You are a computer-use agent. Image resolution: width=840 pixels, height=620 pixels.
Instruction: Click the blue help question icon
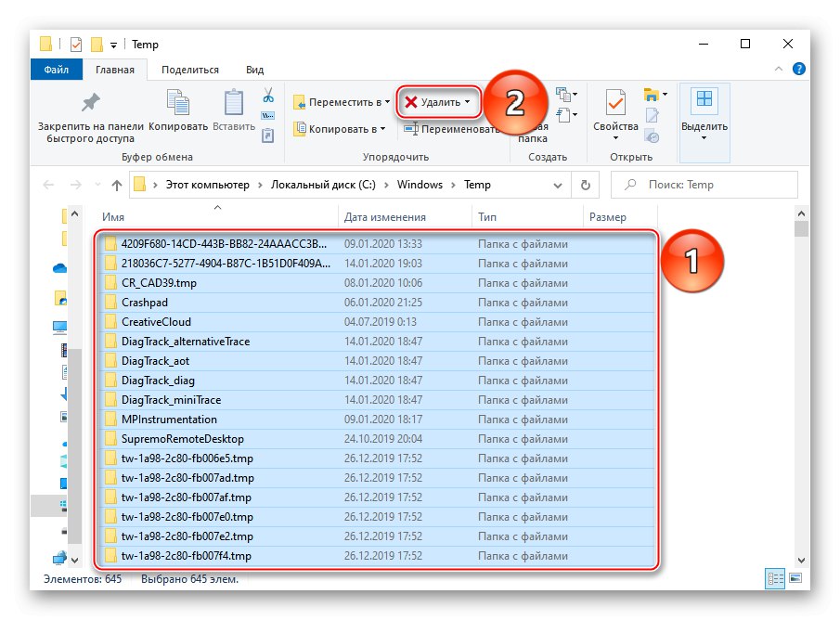pos(799,69)
